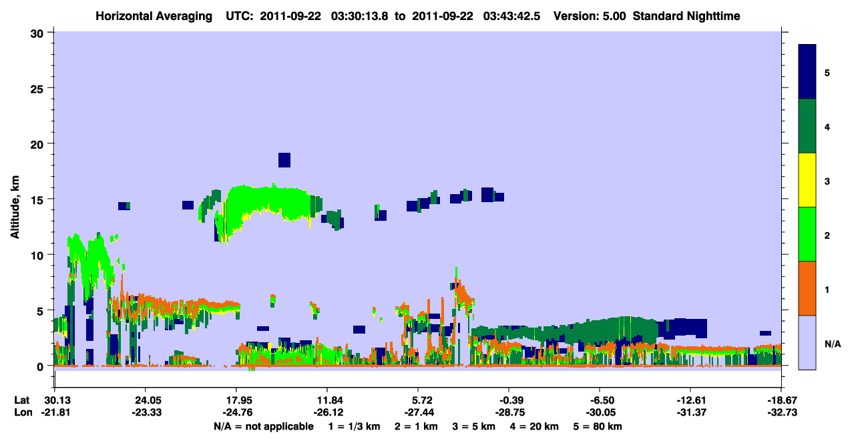Click the lavender N/A colorbar segment
868x445 pixels.
coord(807,342)
